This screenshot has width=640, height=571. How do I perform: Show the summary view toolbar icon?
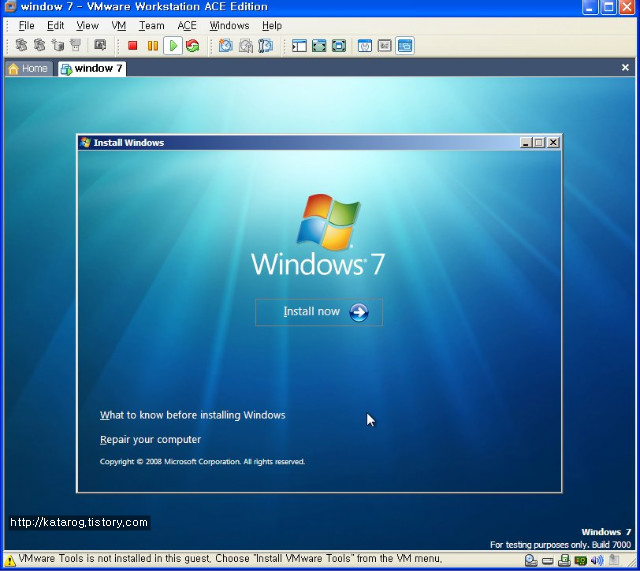pos(364,46)
